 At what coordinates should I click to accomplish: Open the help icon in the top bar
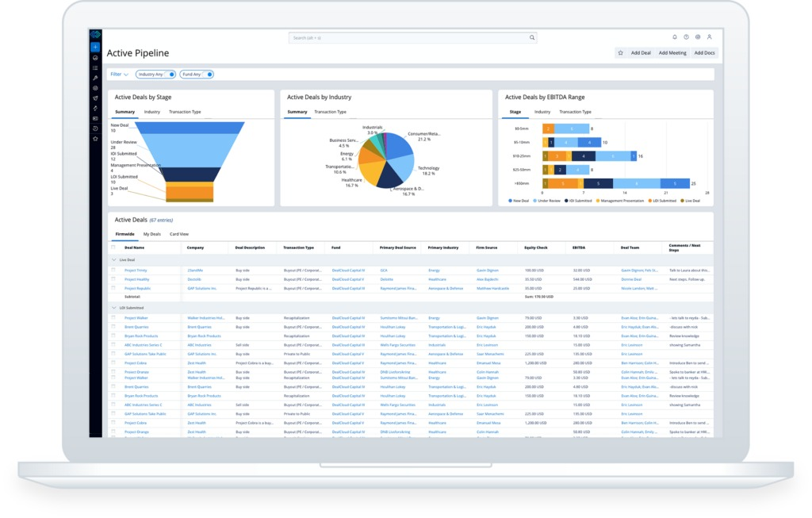coord(687,37)
